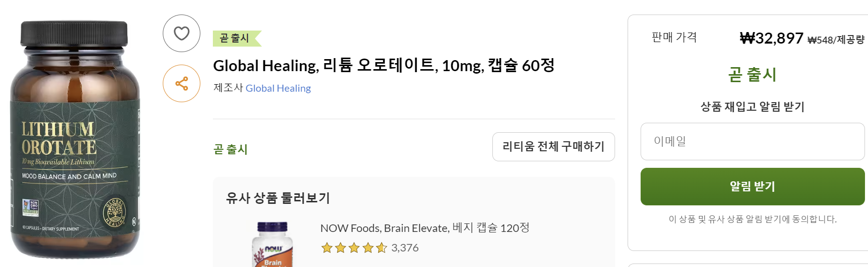Viewport: 868px width, 267px height.
Task: Click the ₩548/제공량 per-serving price
Action: [x=836, y=40]
